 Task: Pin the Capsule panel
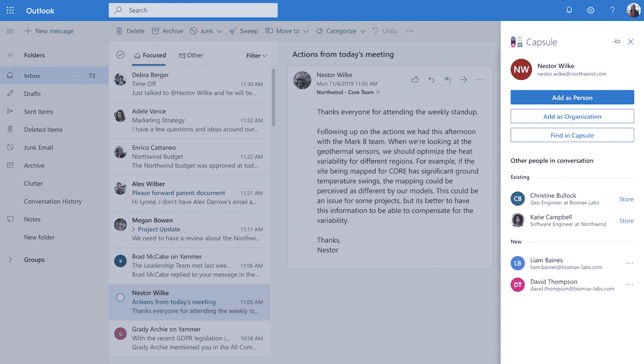coord(617,42)
